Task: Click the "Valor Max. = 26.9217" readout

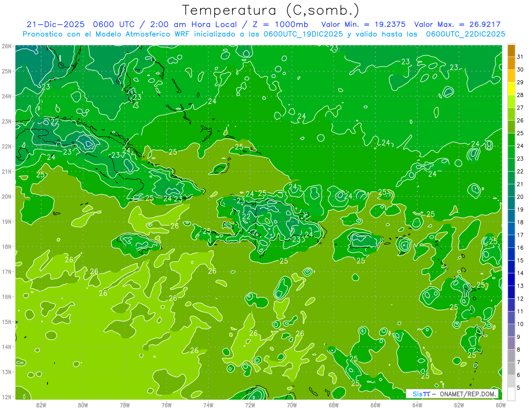Action: pos(458,24)
